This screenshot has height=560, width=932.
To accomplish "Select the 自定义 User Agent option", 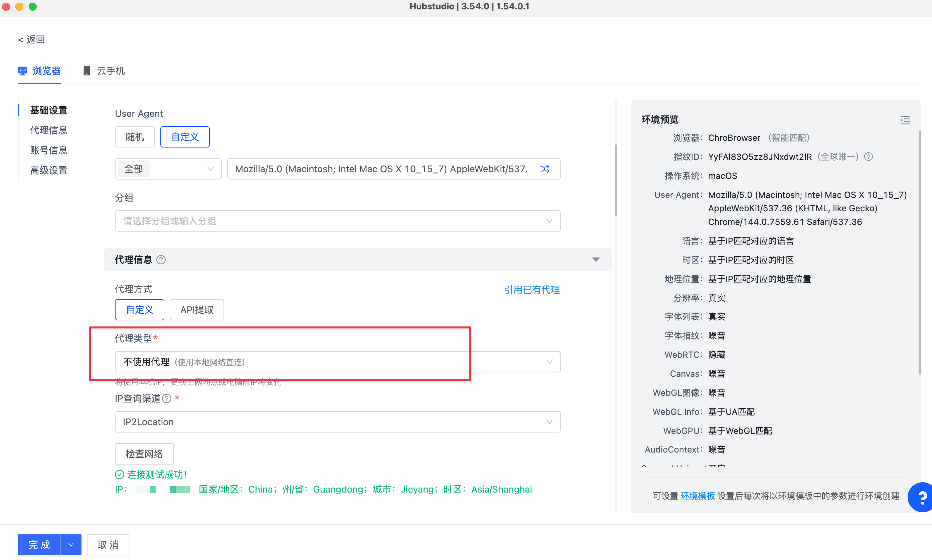I will click(185, 136).
